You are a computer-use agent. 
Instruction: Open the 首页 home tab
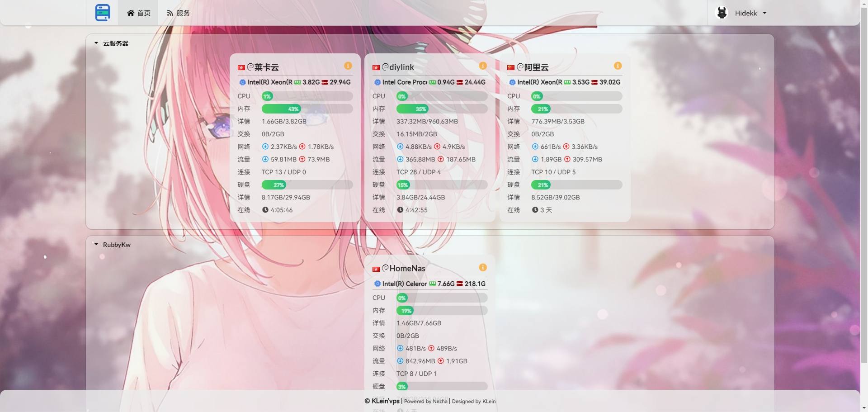(138, 13)
